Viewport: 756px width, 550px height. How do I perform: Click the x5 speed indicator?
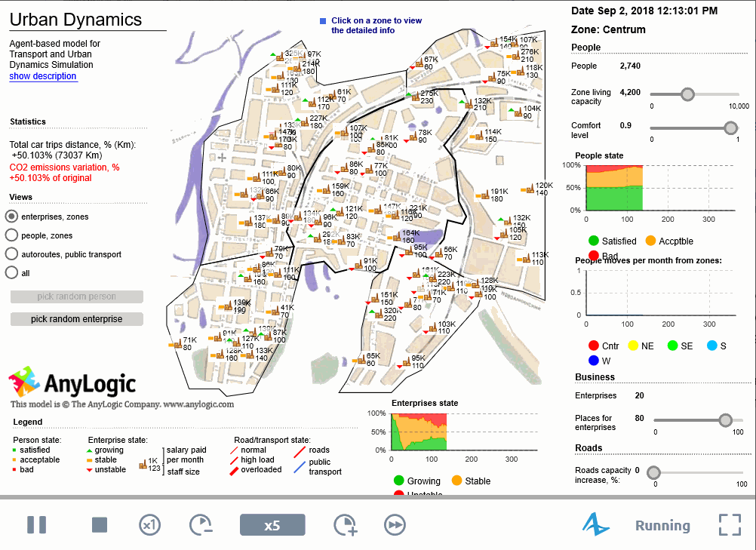[272, 525]
